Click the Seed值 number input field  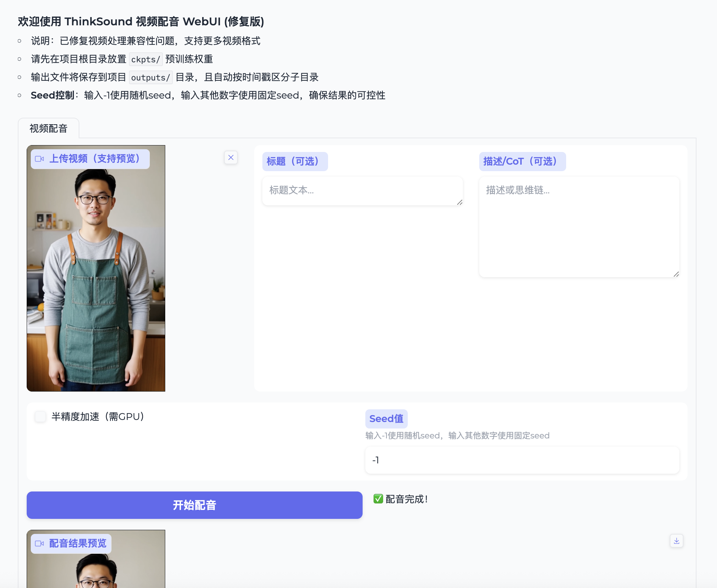point(522,460)
